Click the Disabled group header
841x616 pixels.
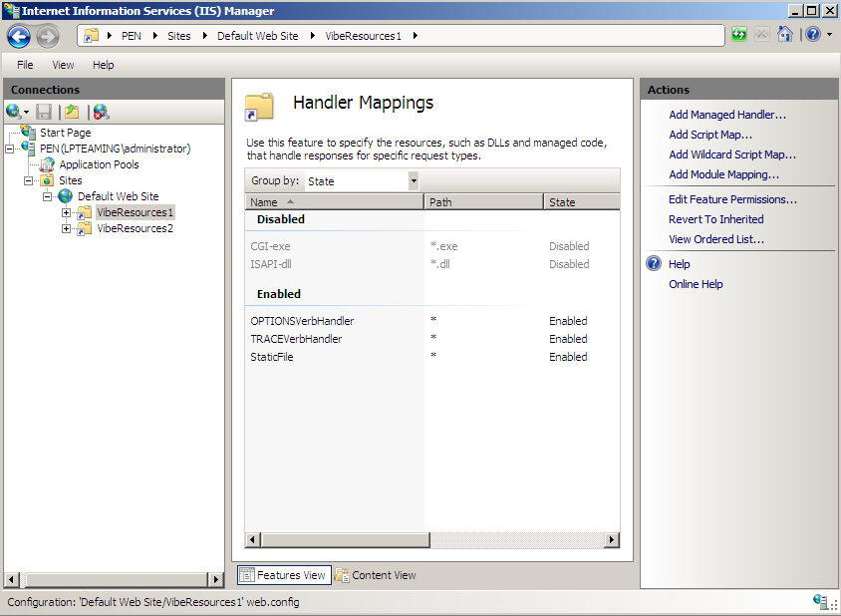[281, 219]
